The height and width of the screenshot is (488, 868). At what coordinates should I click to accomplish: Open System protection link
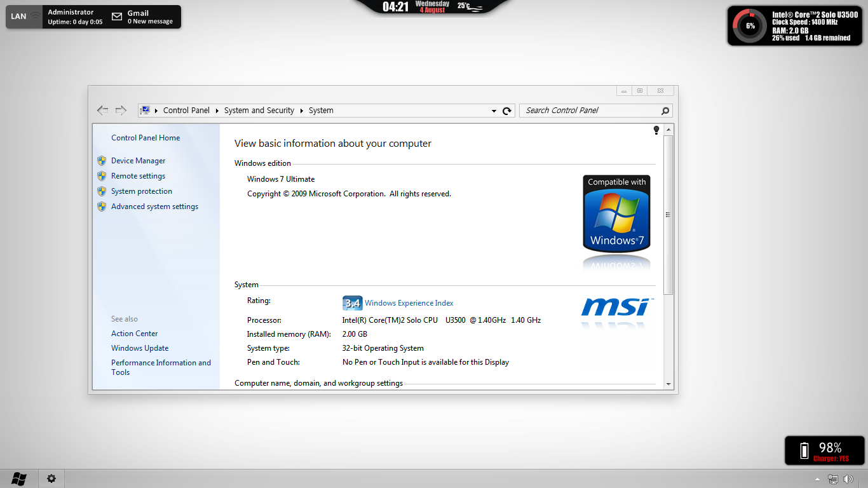point(142,191)
